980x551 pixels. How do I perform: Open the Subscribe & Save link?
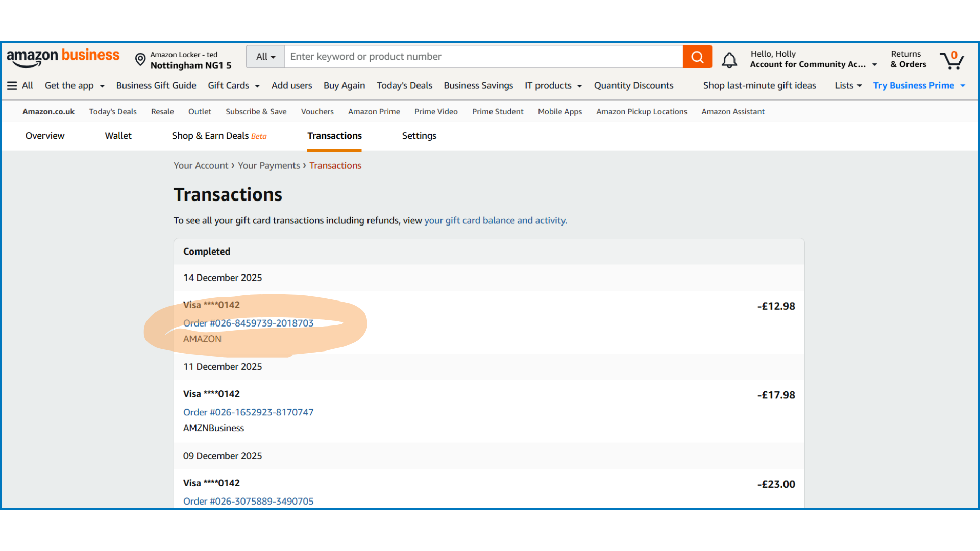[256, 111]
